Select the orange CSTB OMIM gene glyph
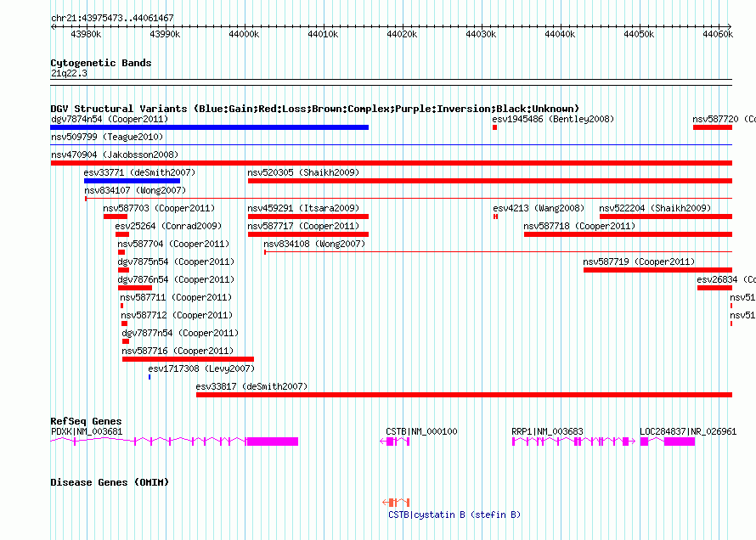756x540 pixels. [x=396, y=503]
